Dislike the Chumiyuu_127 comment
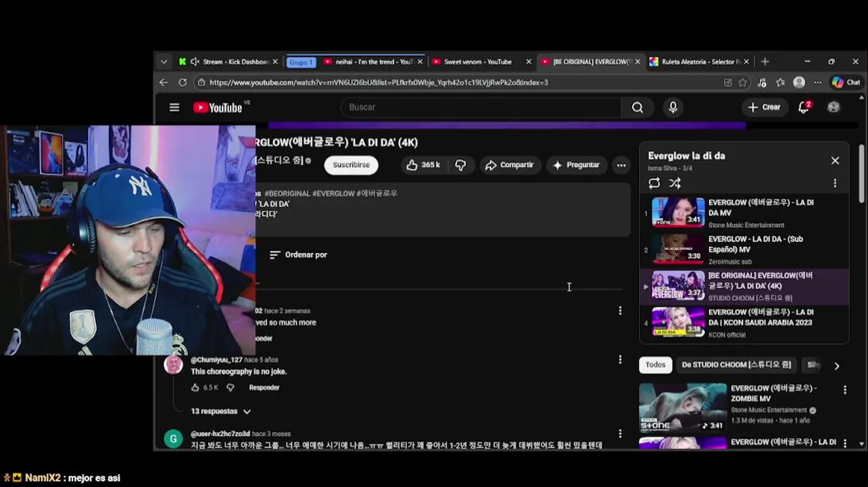This screenshot has height=487, width=868. point(231,388)
